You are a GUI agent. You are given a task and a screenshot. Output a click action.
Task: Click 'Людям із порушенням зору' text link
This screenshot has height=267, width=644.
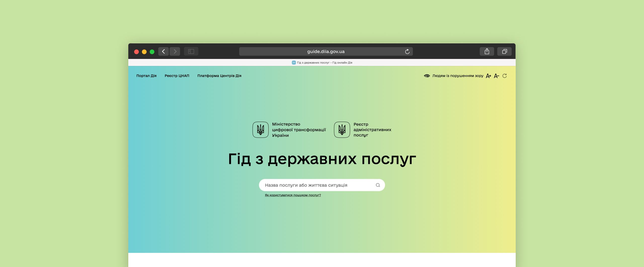pos(458,76)
